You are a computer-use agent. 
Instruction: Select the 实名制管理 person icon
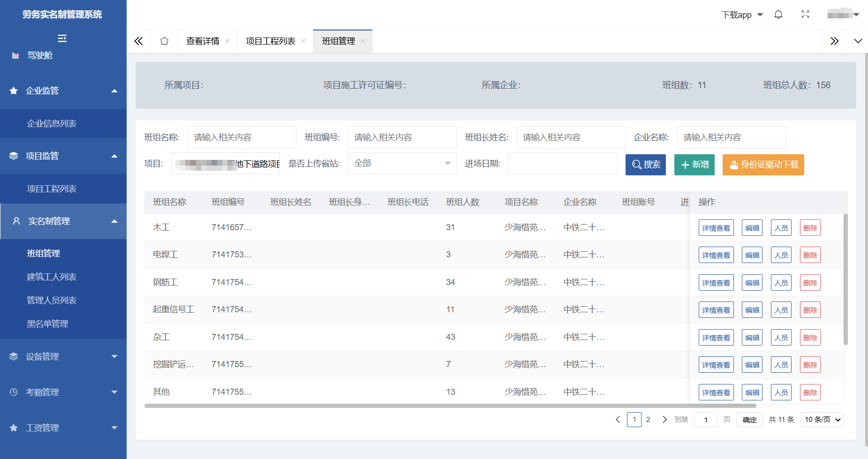pos(16,221)
